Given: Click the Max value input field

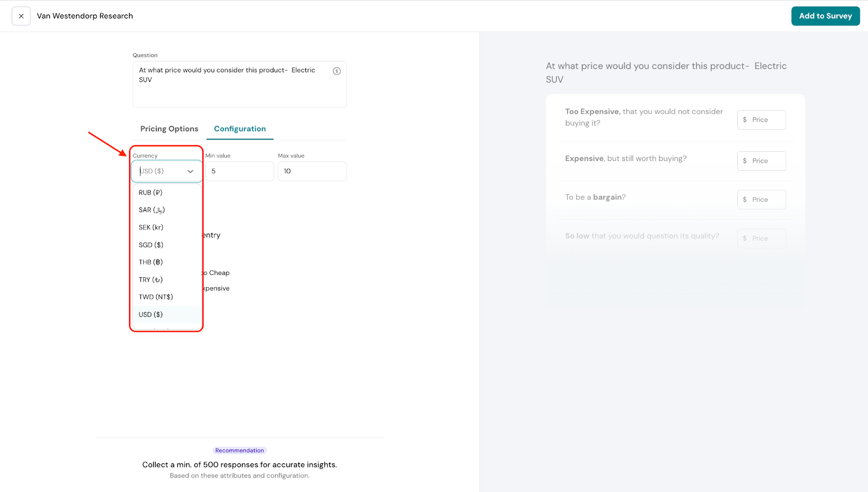Looking at the screenshot, I should [312, 171].
